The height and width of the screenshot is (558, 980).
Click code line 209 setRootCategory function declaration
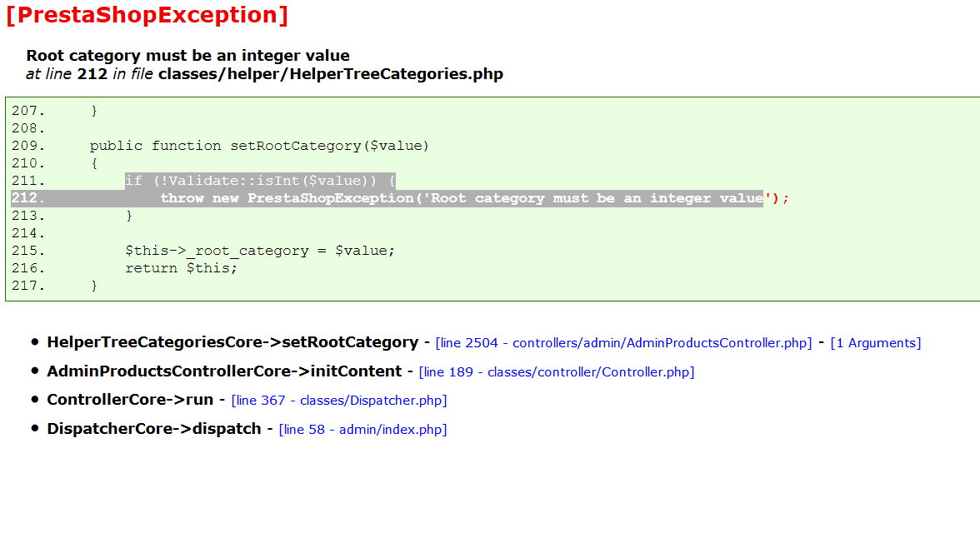(x=259, y=146)
